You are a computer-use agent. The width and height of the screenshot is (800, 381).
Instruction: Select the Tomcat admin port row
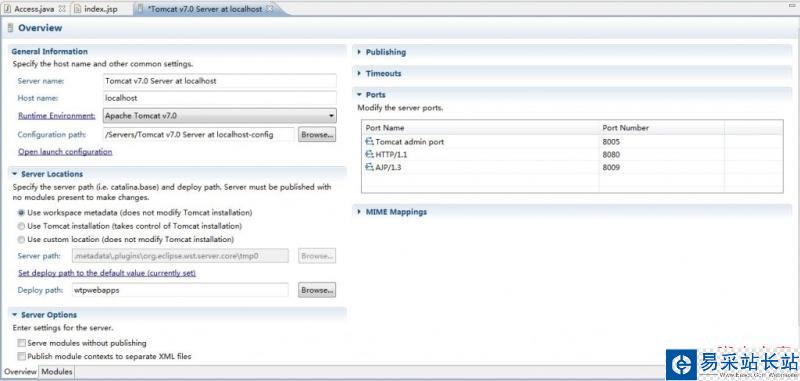click(572, 142)
